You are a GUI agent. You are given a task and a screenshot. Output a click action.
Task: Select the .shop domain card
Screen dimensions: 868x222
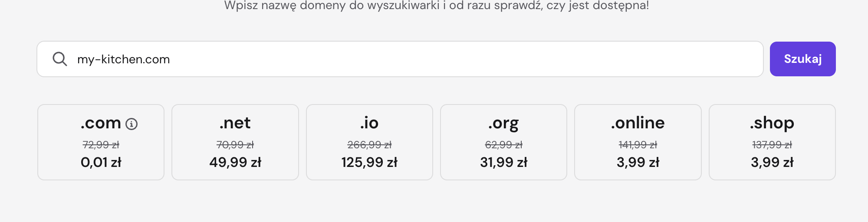[x=772, y=142]
